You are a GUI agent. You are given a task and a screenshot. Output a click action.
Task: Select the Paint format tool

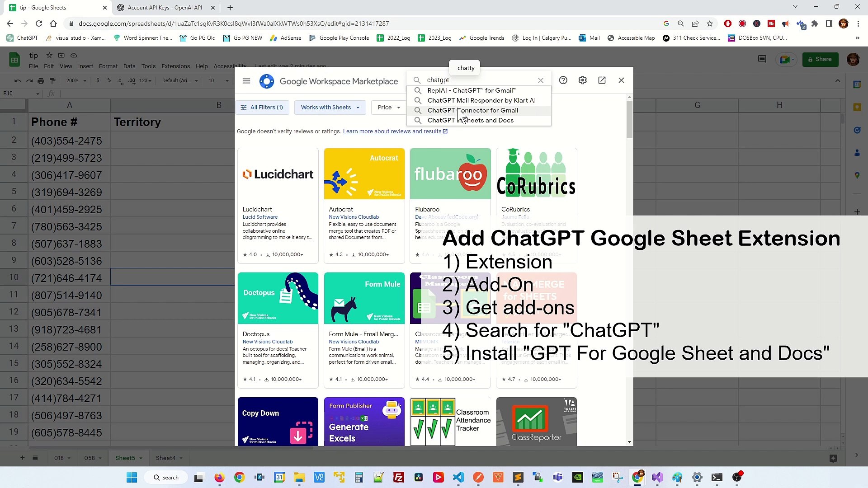click(x=52, y=81)
